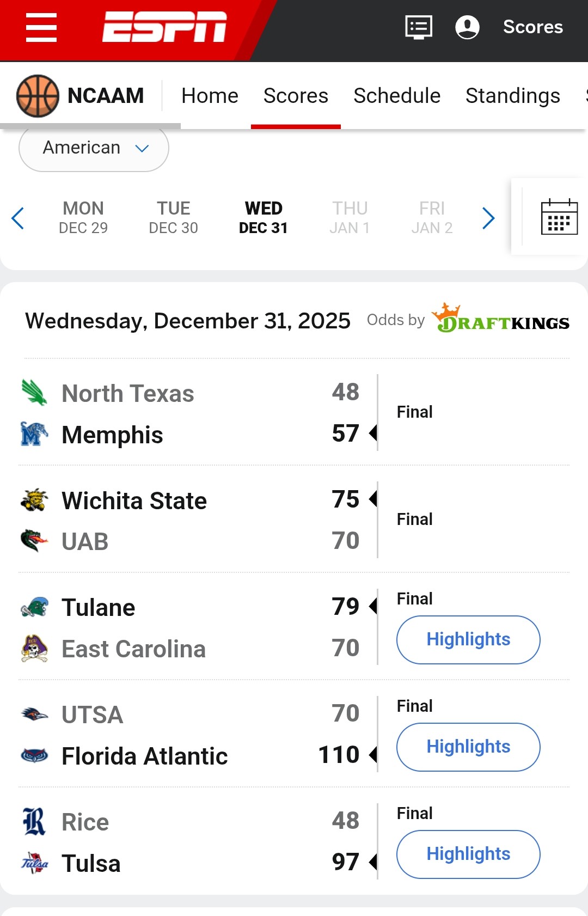Open the user profile icon
Image resolution: width=588 pixels, height=916 pixels.
point(467,27)
